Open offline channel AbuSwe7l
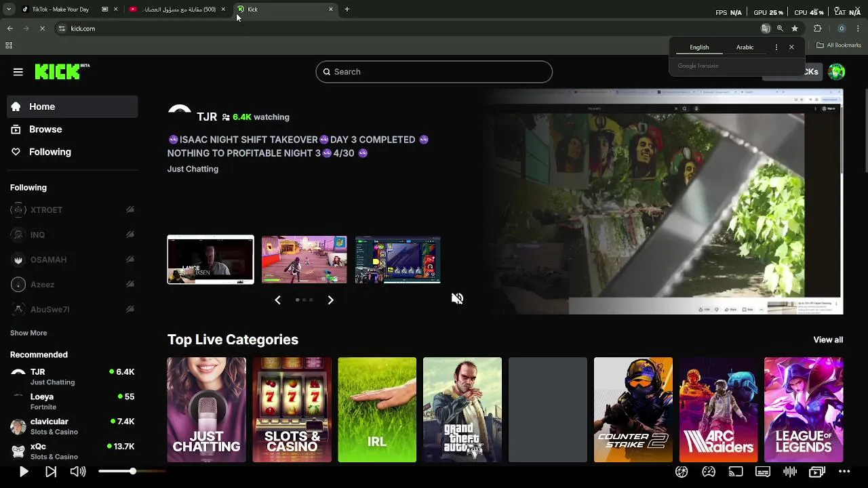 click(73, 309)
